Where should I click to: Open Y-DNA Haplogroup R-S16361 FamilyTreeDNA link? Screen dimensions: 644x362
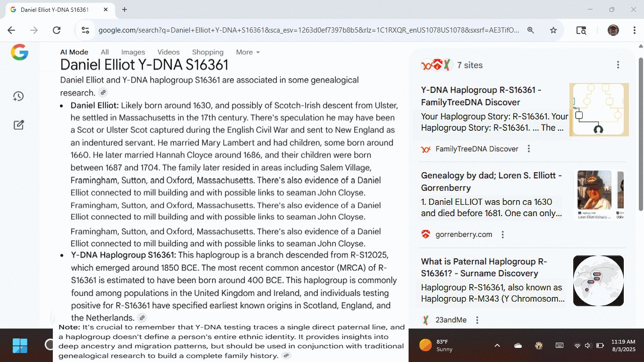tap(481, 96)
